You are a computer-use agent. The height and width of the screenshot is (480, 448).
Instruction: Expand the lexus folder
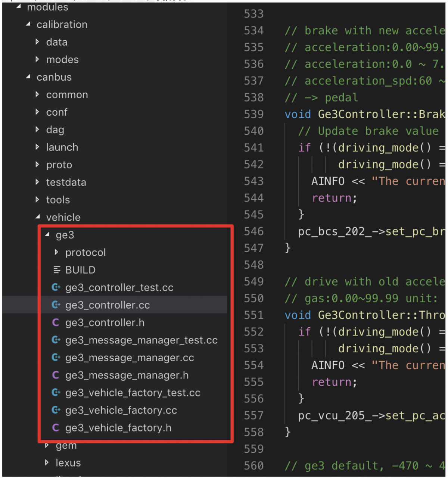[47, 463]
